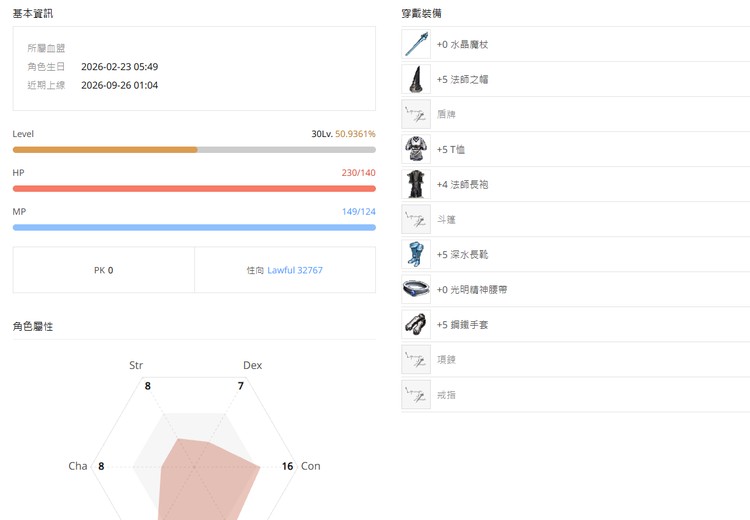Click the steel gloves equipment icon
750x520 pixels.
416,324
